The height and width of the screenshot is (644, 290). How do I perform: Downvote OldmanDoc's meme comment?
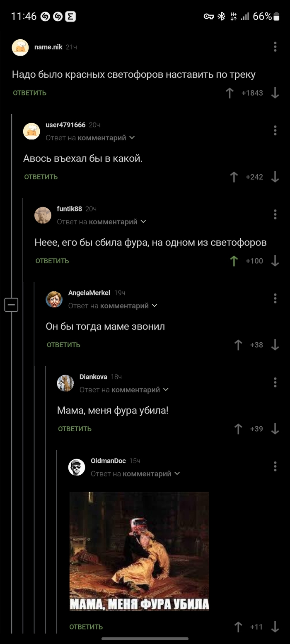(275, 627)
